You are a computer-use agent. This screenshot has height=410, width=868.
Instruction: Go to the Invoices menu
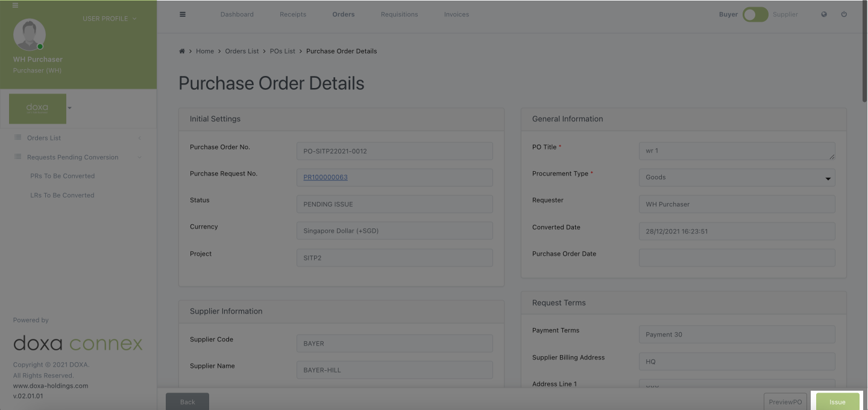456,14
